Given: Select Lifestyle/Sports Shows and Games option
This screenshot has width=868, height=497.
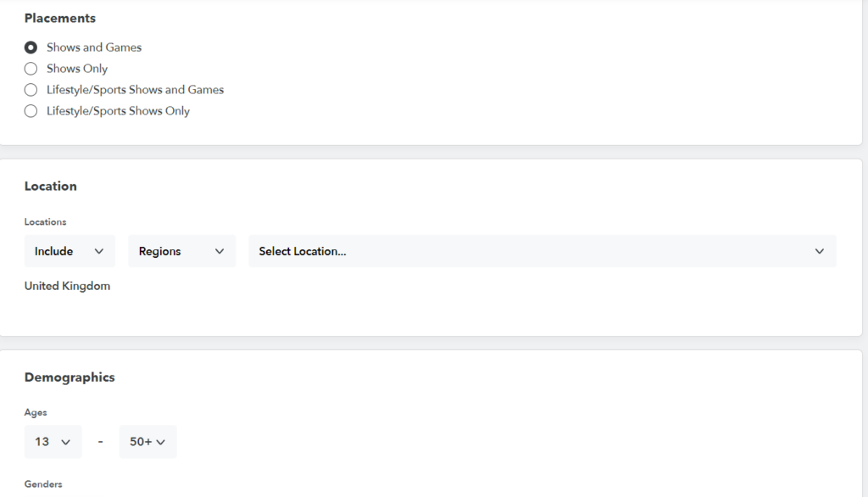Looking at the screenshot, I should tap(31, 90).
